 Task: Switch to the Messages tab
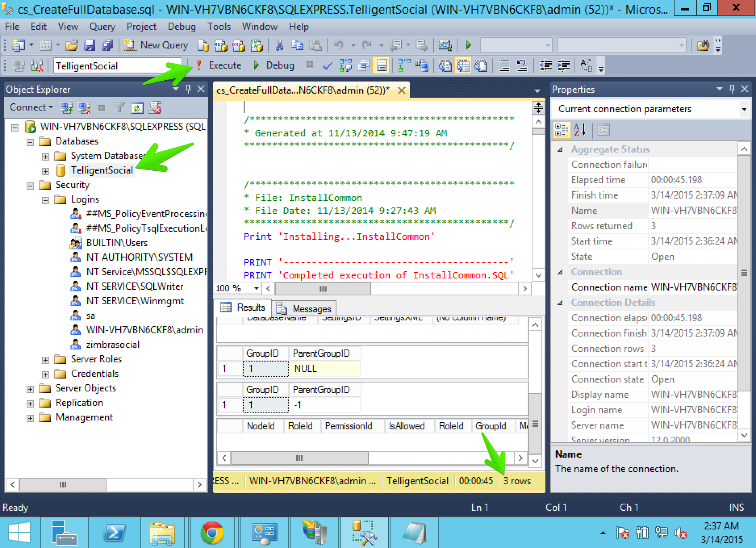point(304,309)
